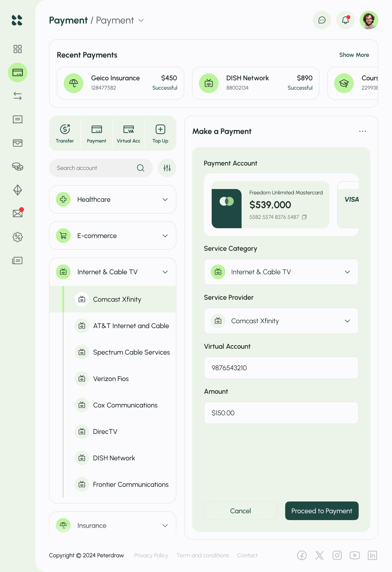Select DISH Network from the provider list
Viewport: 392px width, 572px height.
tap(114, 458)
